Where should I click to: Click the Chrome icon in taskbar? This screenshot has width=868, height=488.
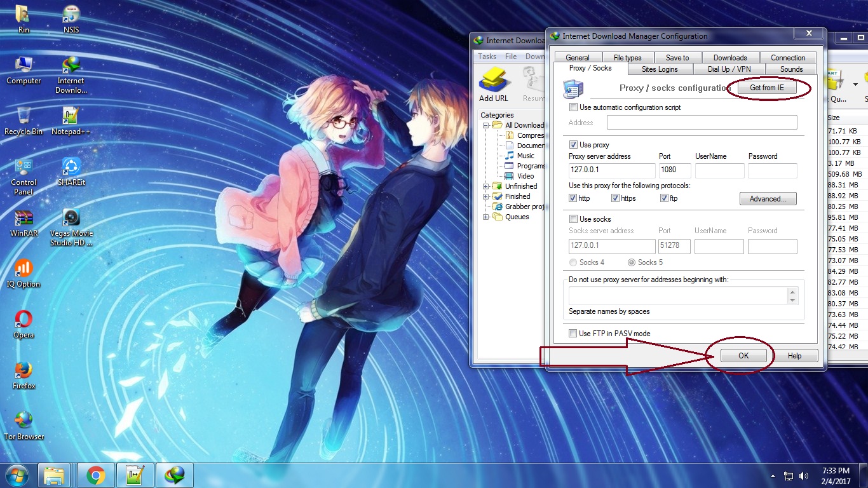(96, 475)
